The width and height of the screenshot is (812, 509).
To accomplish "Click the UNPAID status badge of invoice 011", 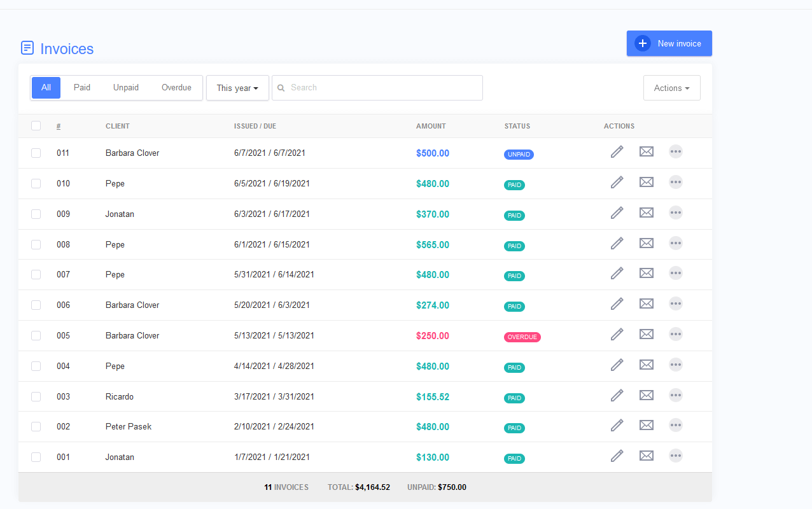I will pyautogui.click(x=519, y=154).
